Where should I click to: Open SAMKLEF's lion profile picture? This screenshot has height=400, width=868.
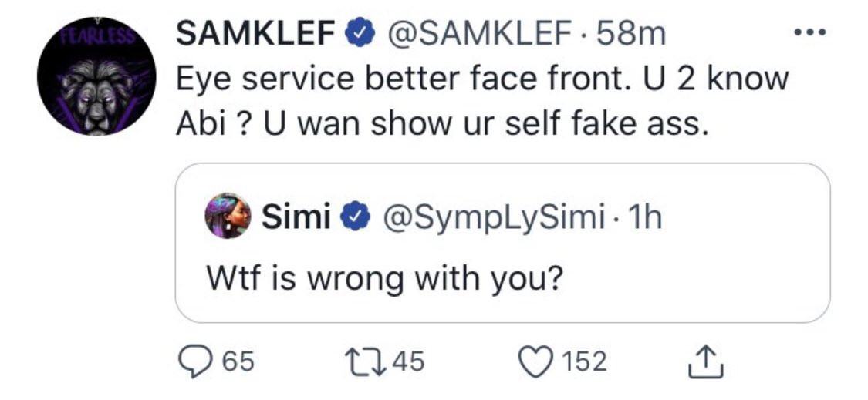[96, 77]
